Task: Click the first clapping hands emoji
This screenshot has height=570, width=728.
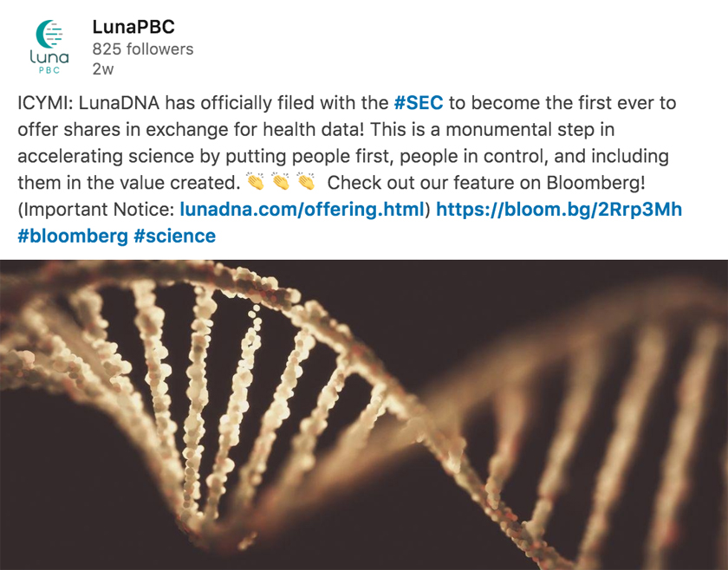Action: click(255, 183)
